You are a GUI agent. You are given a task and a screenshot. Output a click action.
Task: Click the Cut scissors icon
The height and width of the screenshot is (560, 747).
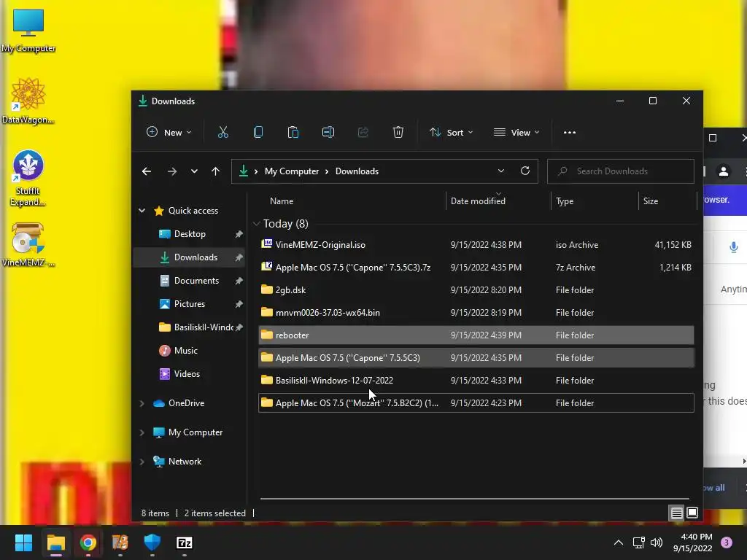pos(223,133)
